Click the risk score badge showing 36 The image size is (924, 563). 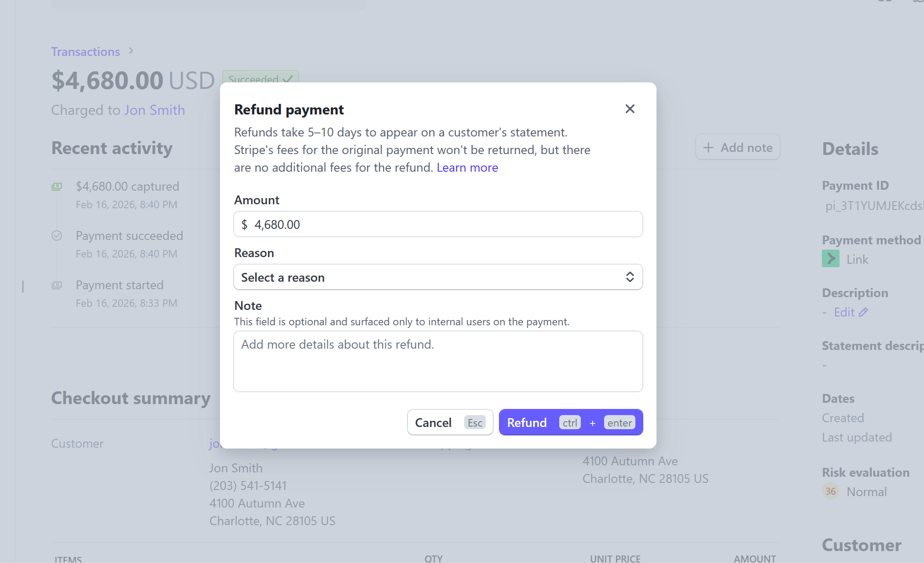[831, 492]
